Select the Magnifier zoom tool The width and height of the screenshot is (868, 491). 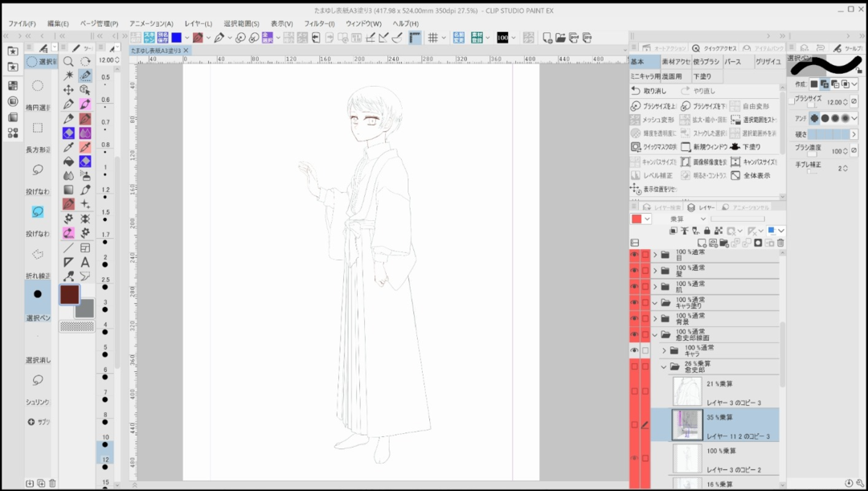(68, 61)
